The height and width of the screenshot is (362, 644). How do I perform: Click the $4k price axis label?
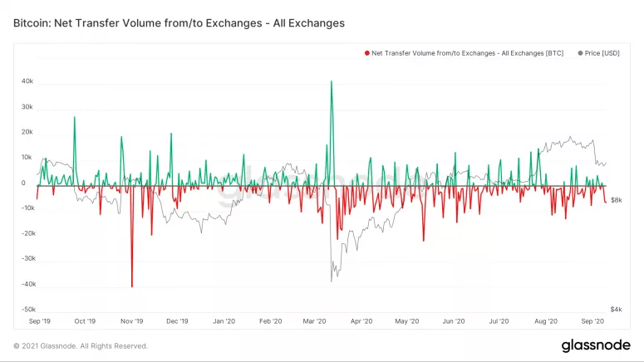coord(617,309)
